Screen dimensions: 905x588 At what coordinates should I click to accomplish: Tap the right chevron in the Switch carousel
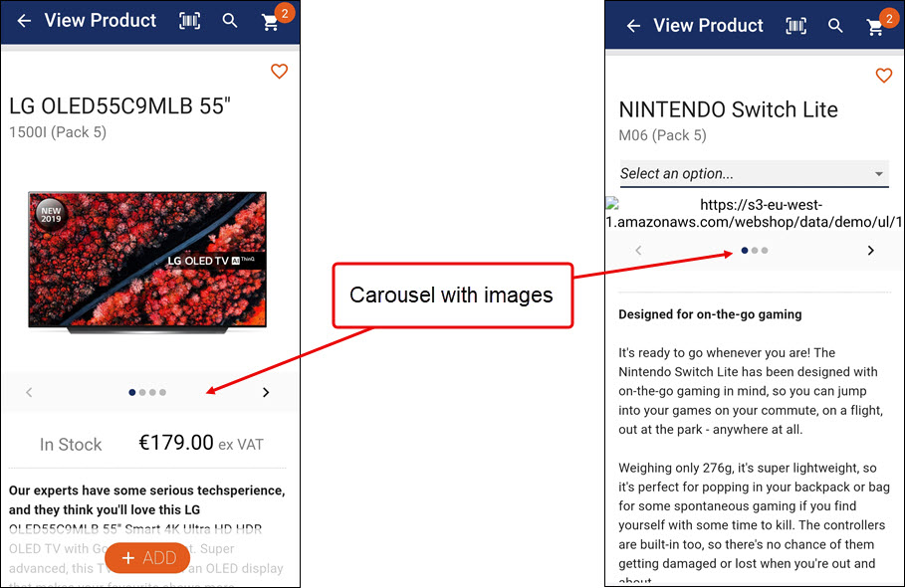pos(870,250)
